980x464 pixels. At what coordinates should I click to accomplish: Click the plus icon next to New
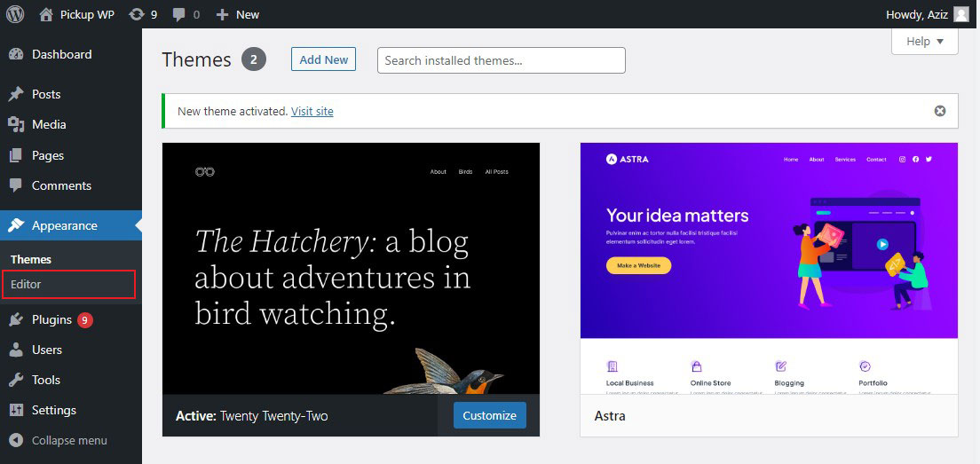click(x=222, y=14)
